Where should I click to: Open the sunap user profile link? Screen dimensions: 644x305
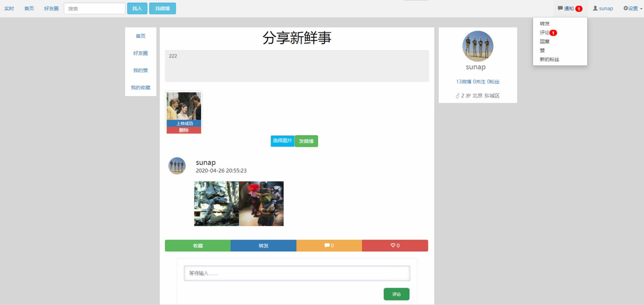pyautogui.click(x=603, y=8)
